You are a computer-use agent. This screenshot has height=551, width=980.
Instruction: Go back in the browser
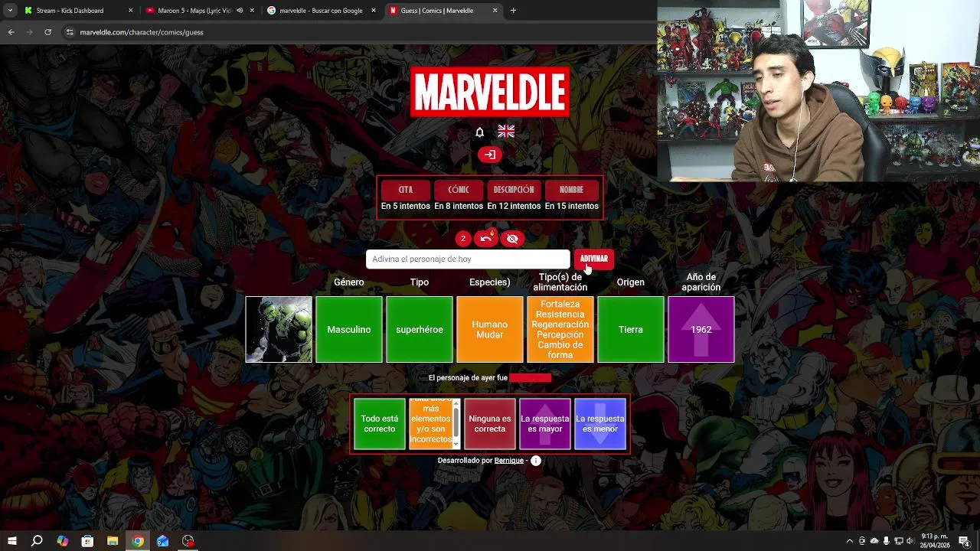11,32
